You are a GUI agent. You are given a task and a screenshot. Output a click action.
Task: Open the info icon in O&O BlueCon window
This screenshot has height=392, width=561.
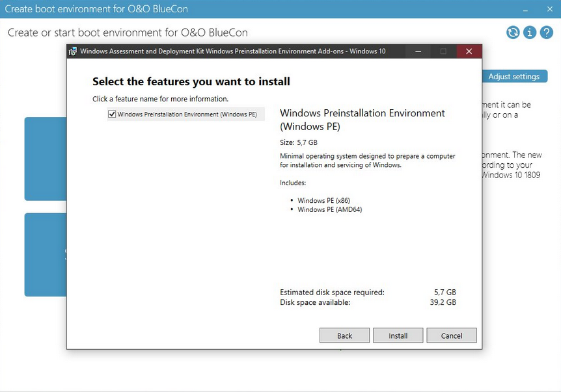click(x=530, y=33)
